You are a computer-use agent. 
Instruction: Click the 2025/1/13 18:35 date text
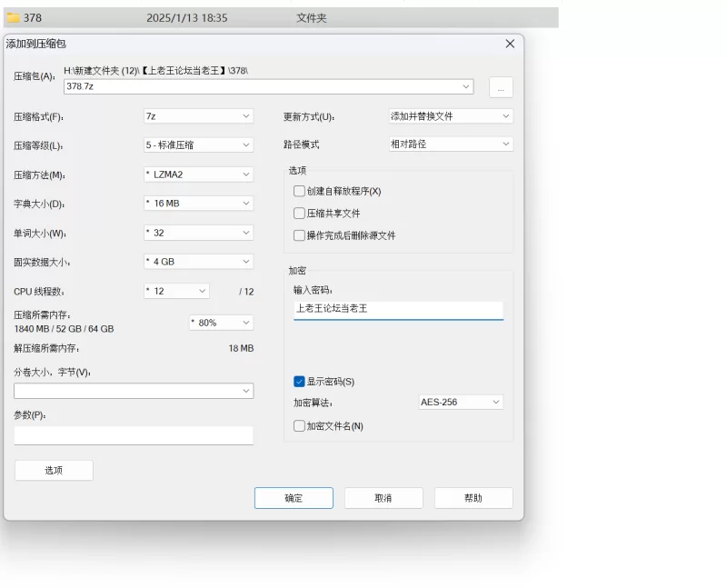[x=187, y=18]
